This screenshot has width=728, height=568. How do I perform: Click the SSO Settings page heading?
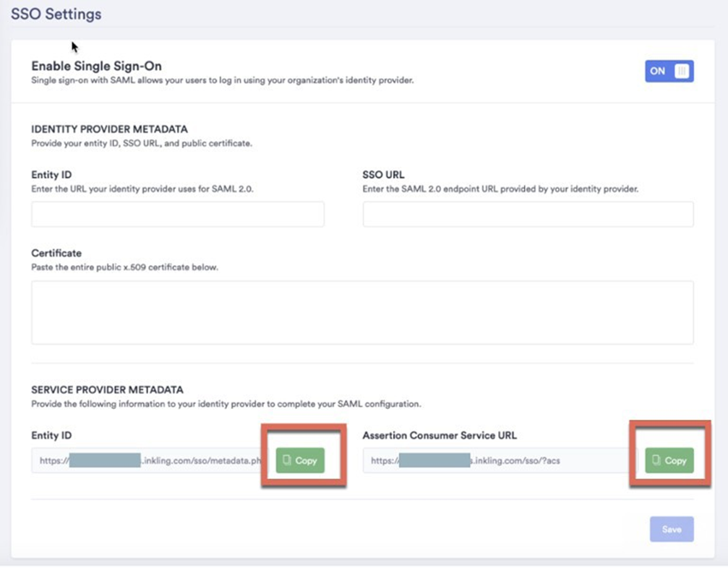[x=56, y=14]
